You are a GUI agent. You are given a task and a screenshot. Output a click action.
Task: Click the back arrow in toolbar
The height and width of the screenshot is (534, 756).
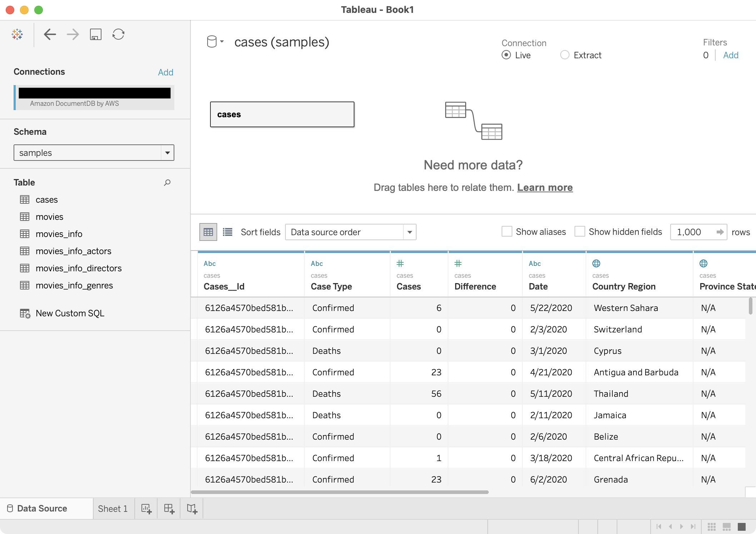(x=50, y=34)
